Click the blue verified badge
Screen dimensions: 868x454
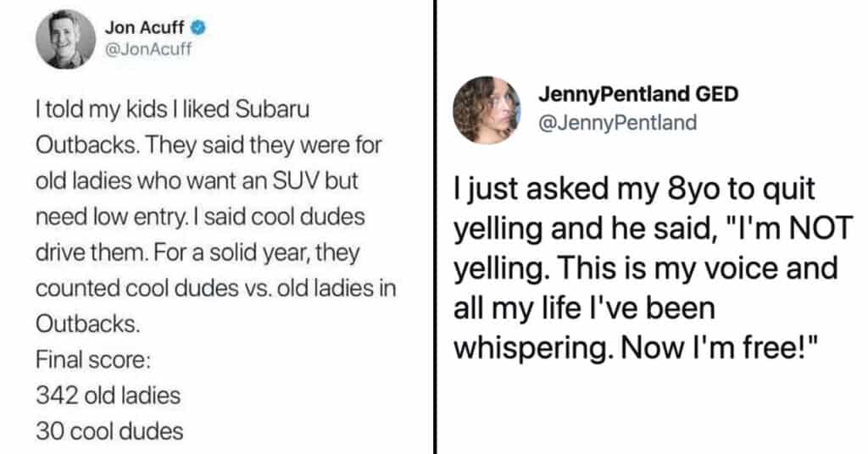pyautogui.click(x=201, y=28)
